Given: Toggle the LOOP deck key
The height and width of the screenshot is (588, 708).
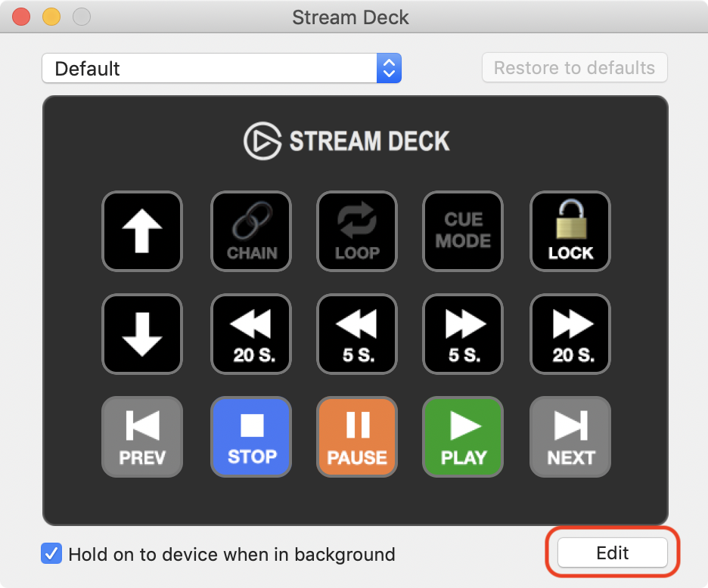Looking at the screenshot, I should pos(357,231).
